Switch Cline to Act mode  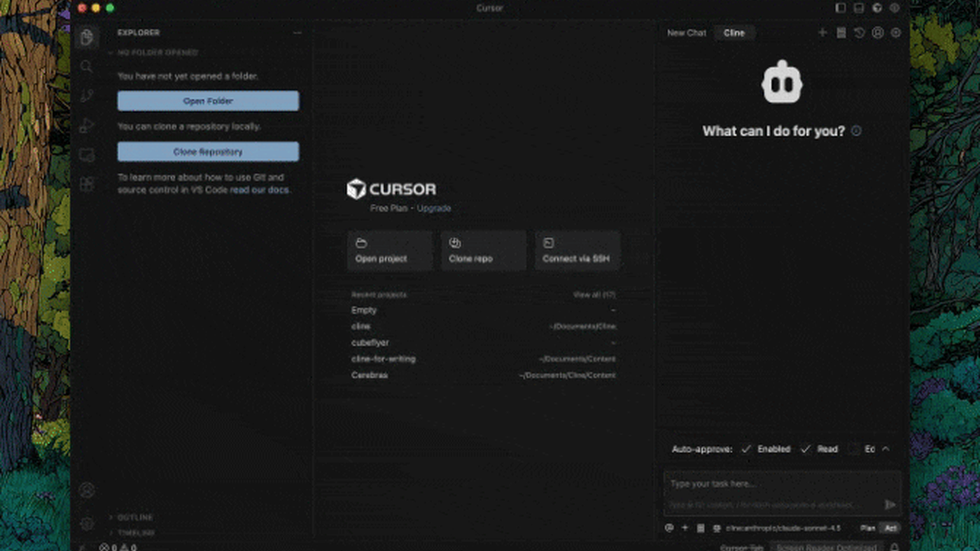[x=890, y=529]
